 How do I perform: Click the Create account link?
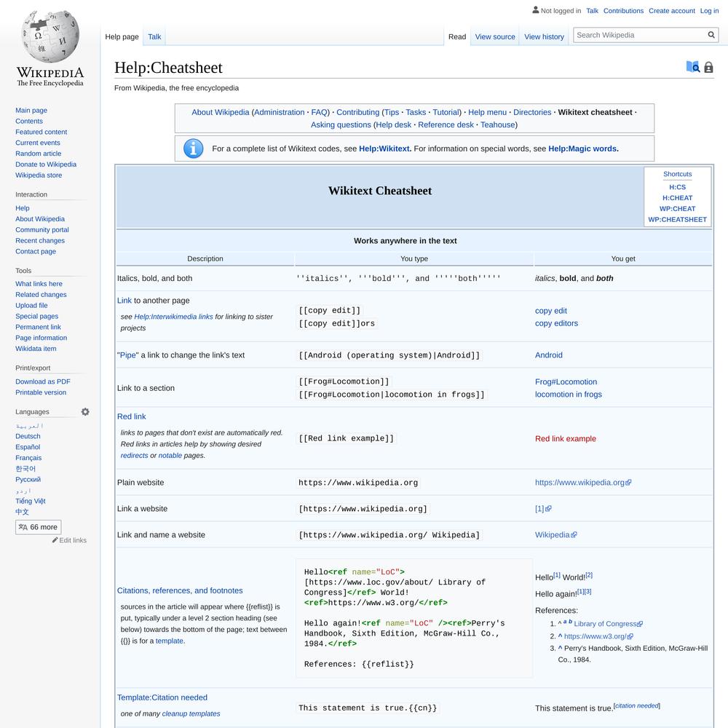point(671,11)
